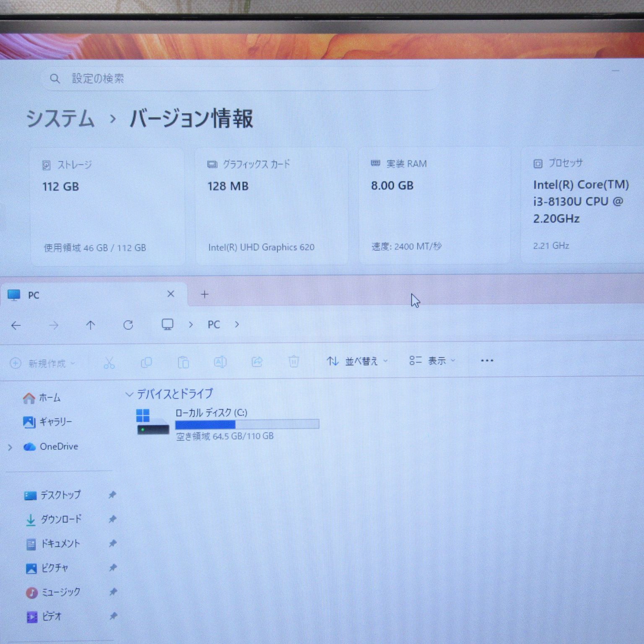Open the three-dot more options menu

click(x=487, y=361)
